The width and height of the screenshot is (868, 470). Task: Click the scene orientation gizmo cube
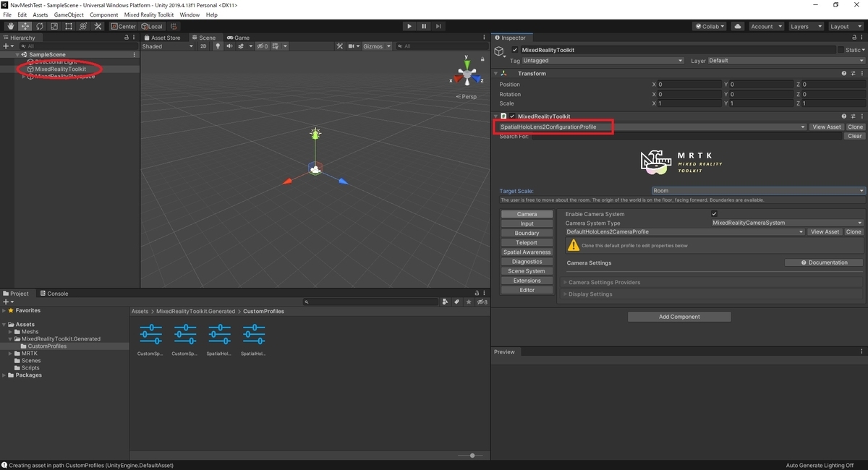point(467,74)
